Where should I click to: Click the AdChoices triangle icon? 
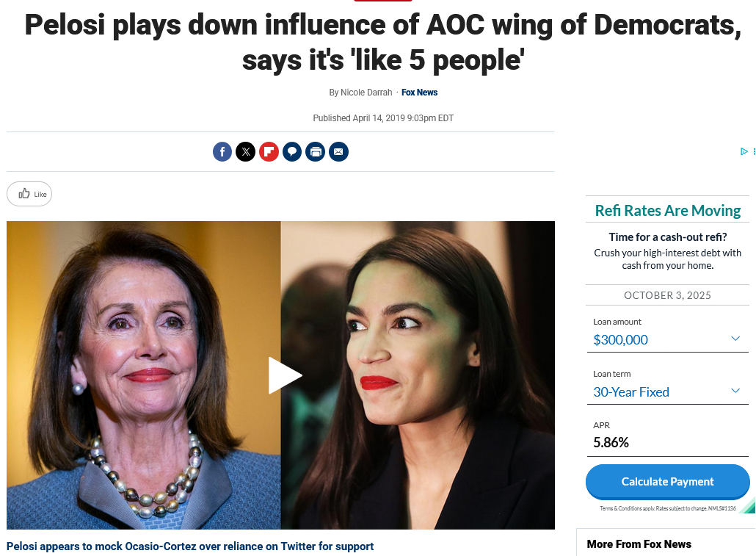[x=744, y=151]
